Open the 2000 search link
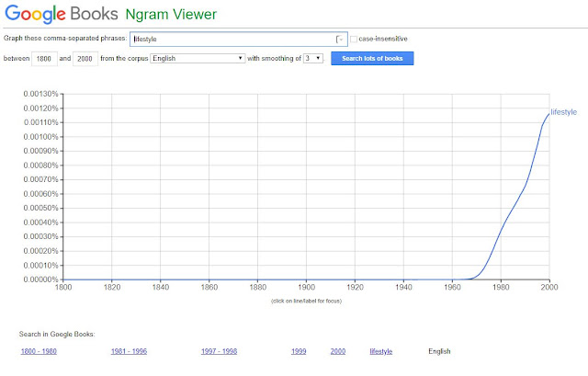Viewport: 588px width, 376px height. (x=338, y=351)
